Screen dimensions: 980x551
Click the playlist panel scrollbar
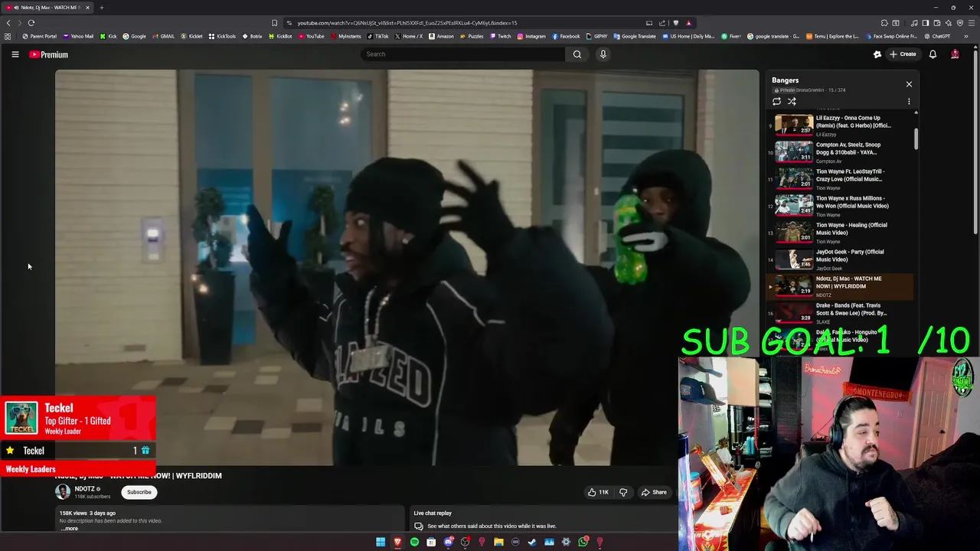coord(916,139)
